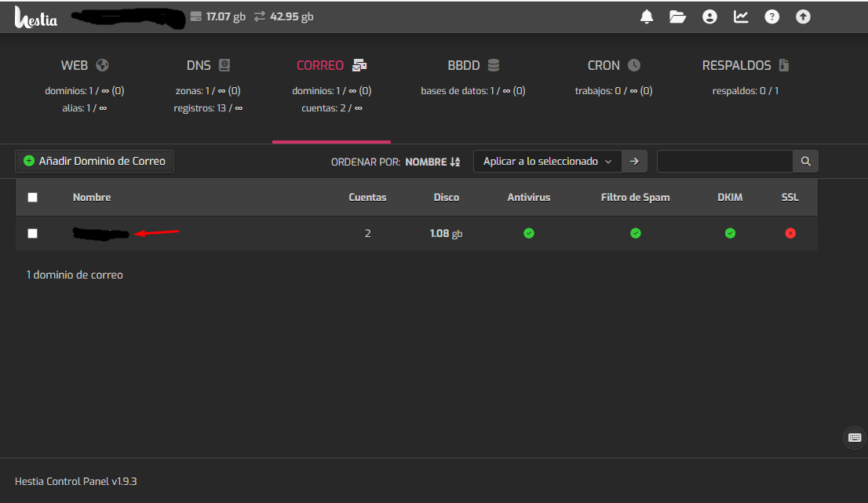Click 'Añadir Dominio de Correo' button

(x=95, y=161)
